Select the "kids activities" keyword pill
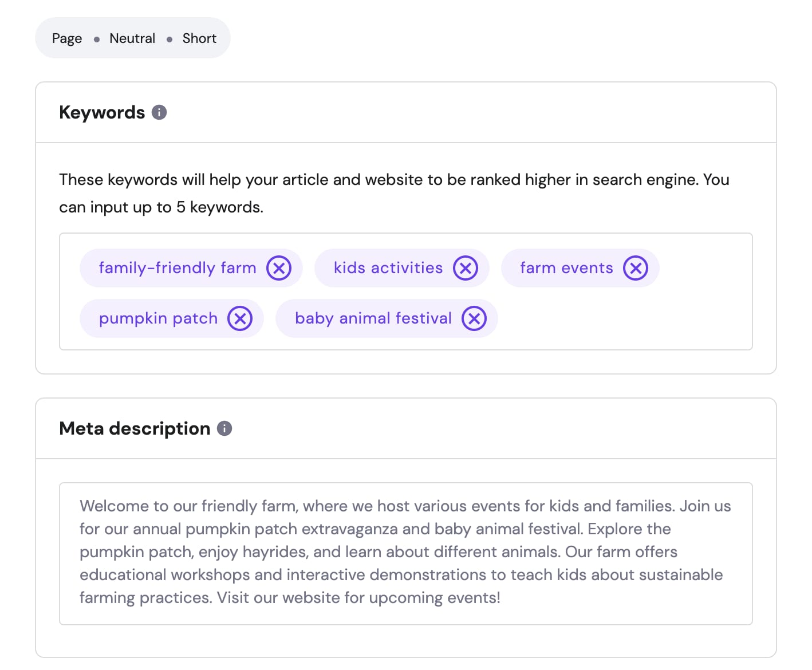This screenshot has width=812, height=670. (387, 267)
